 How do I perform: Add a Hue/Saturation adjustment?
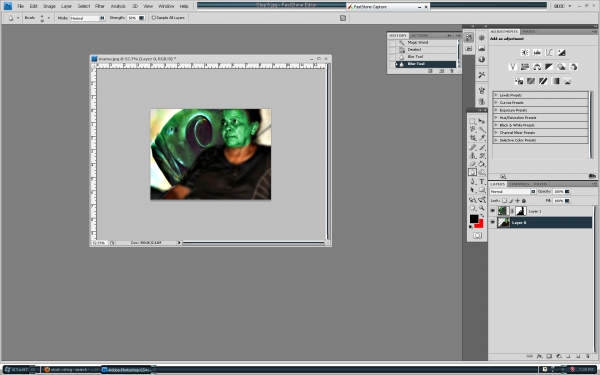[x=525, y=67]
